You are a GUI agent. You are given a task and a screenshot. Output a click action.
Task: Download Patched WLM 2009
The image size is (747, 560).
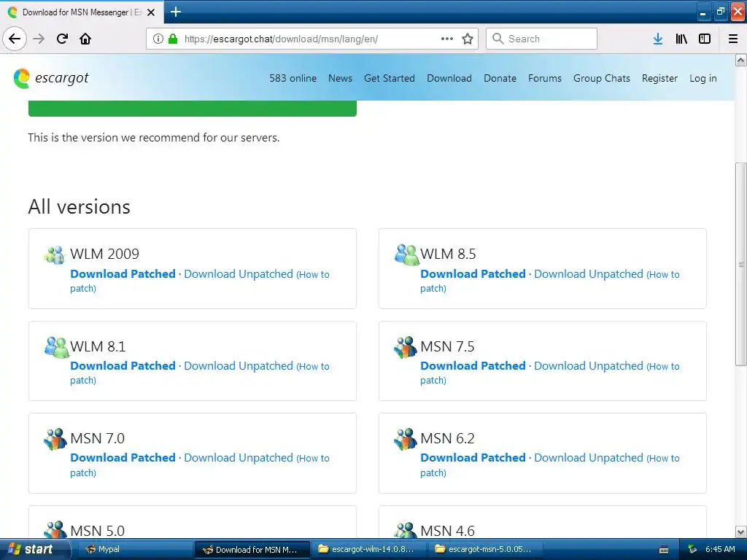click(123, 274)
